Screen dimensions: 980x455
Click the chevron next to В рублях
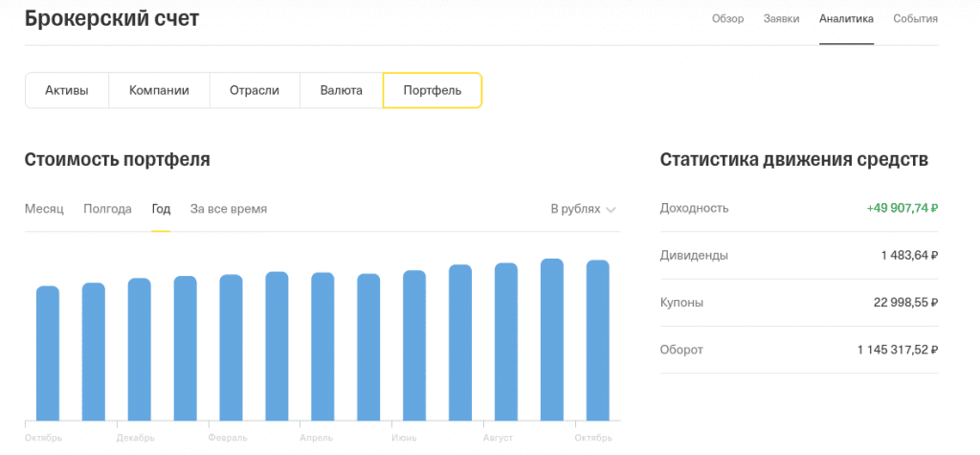tap(611, 210)
